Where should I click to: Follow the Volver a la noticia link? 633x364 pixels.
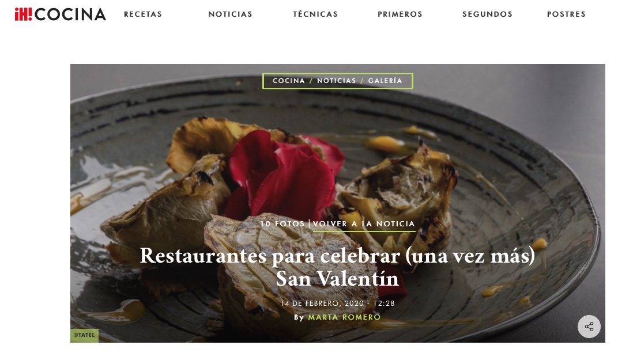coord(364,224)
